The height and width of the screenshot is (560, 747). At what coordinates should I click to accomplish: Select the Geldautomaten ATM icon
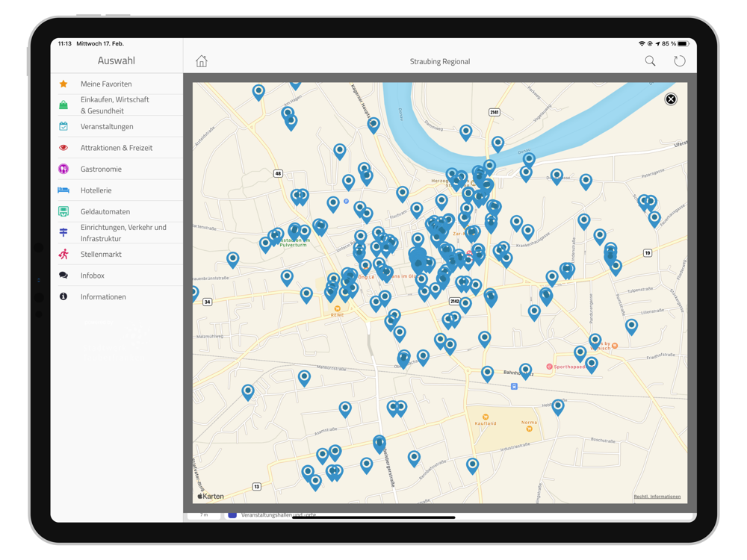pos(63,211)
